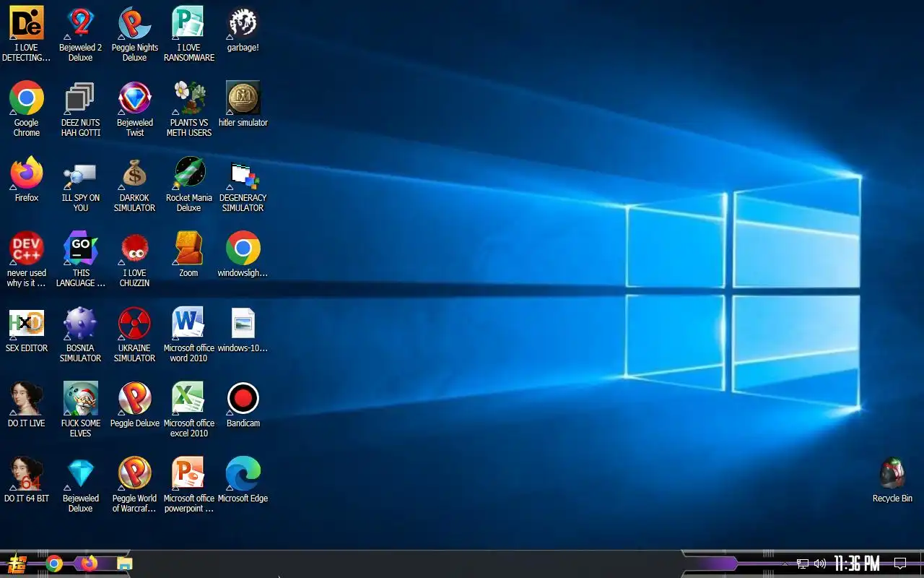Viewport: 924px width, 578px height.
Task: Click the Bejeweled 2 Deluxe icon
Action: click(x=81, y=34)
